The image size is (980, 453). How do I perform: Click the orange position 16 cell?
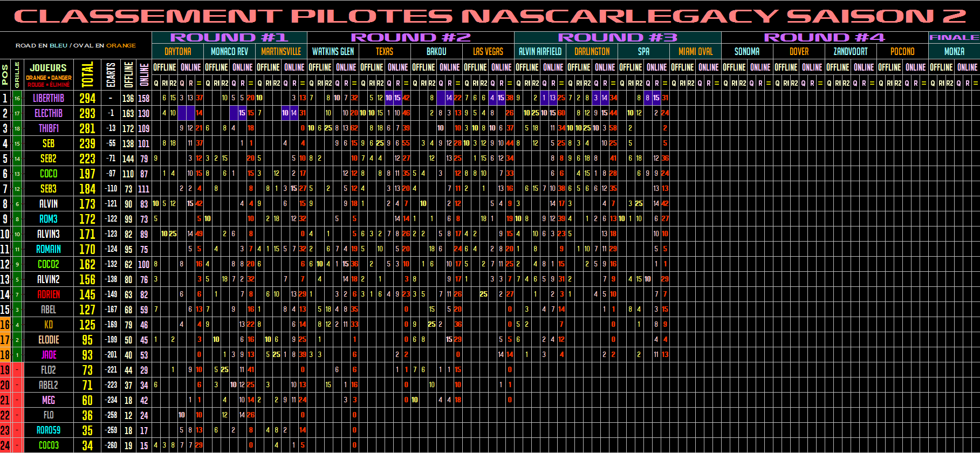click(x=5, y=325)
